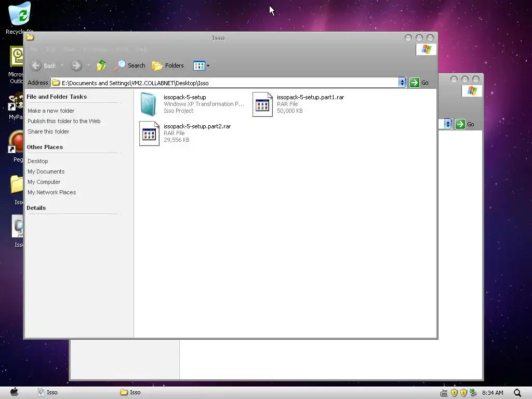Click the address path field

224,83
